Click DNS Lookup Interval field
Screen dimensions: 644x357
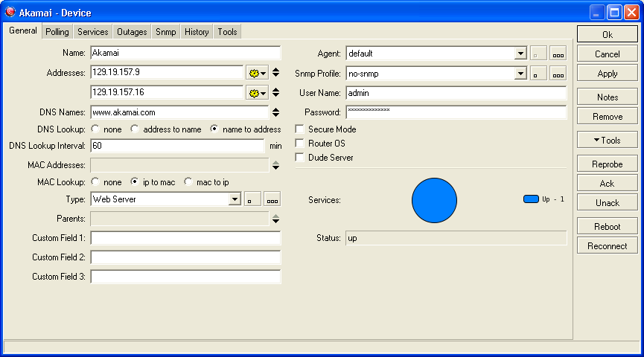point(177,146)
